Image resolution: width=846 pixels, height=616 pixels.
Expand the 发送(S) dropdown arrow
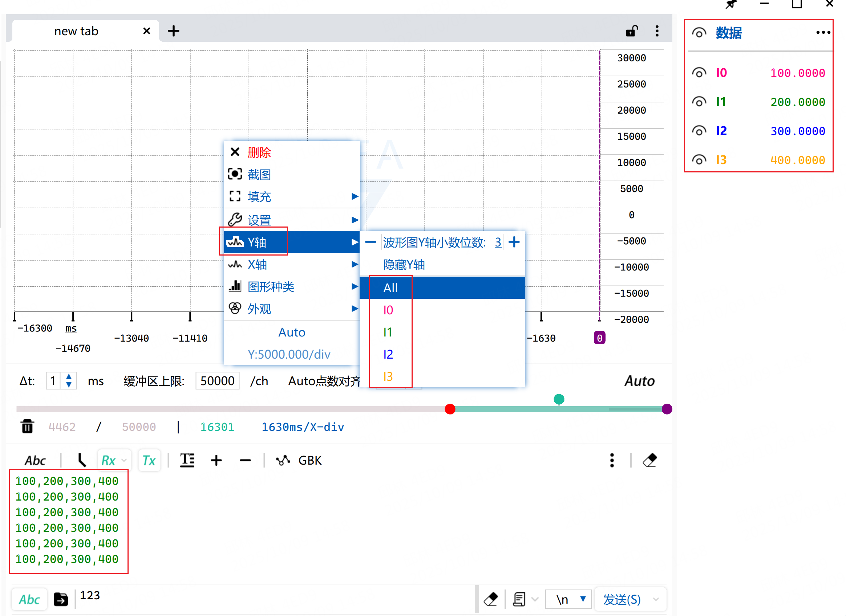coord(656,599)
